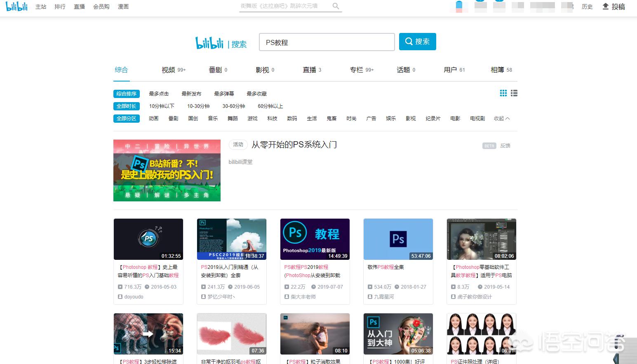The height and width of the screenshot is (364, 637).
Task: Filter by 生活 category
Action: coord(312,119)
